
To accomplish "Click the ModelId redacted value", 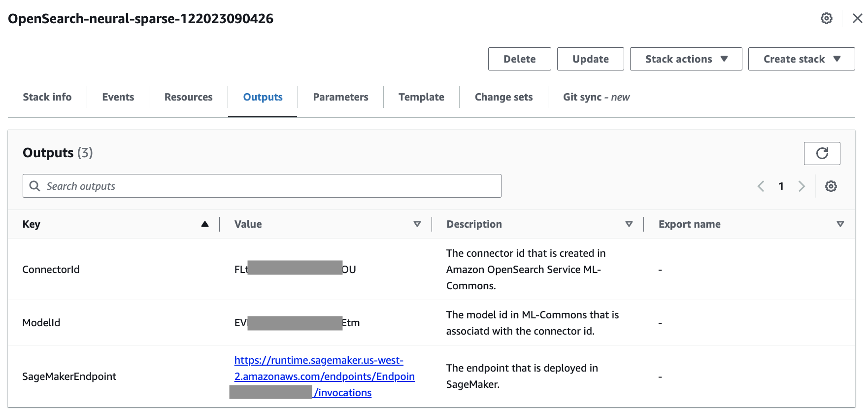I will [297, 323].
